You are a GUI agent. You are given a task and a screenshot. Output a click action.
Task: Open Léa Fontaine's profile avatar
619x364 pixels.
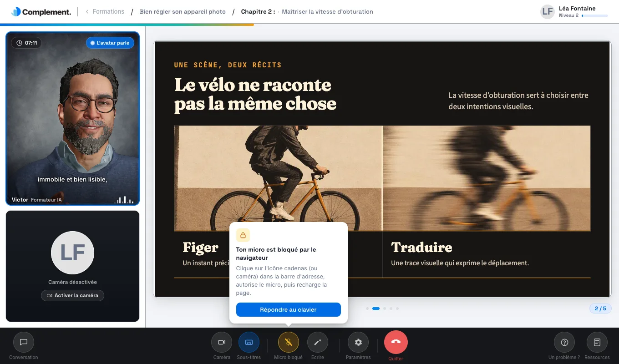click(548, 12)
